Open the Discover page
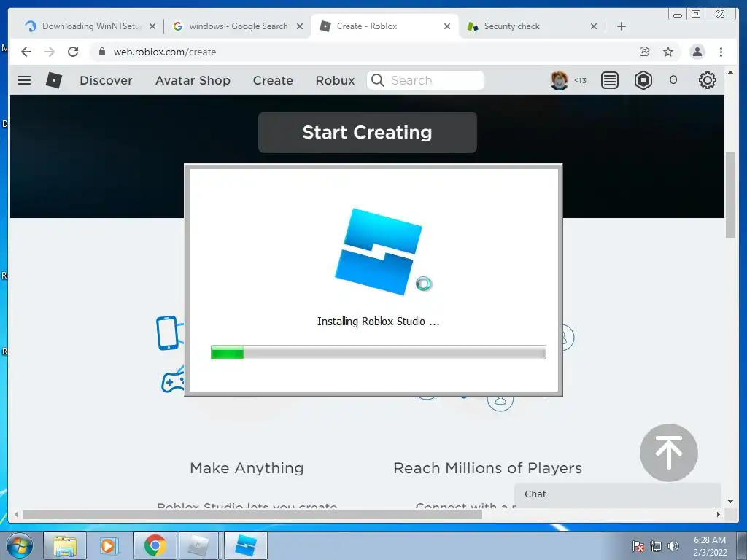 [107, 80]
